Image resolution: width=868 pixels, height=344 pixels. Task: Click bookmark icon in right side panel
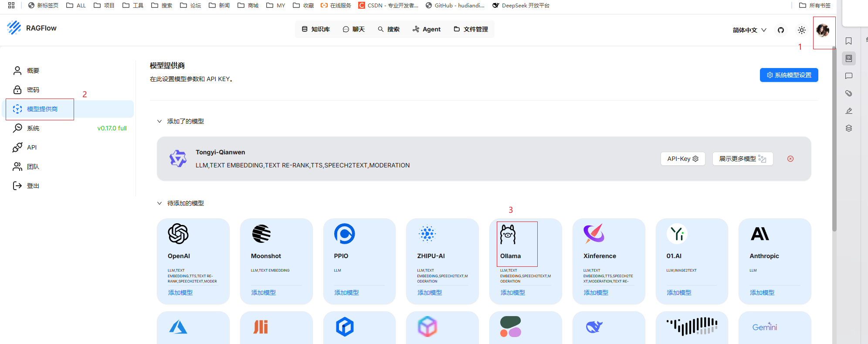pos(849,41)
